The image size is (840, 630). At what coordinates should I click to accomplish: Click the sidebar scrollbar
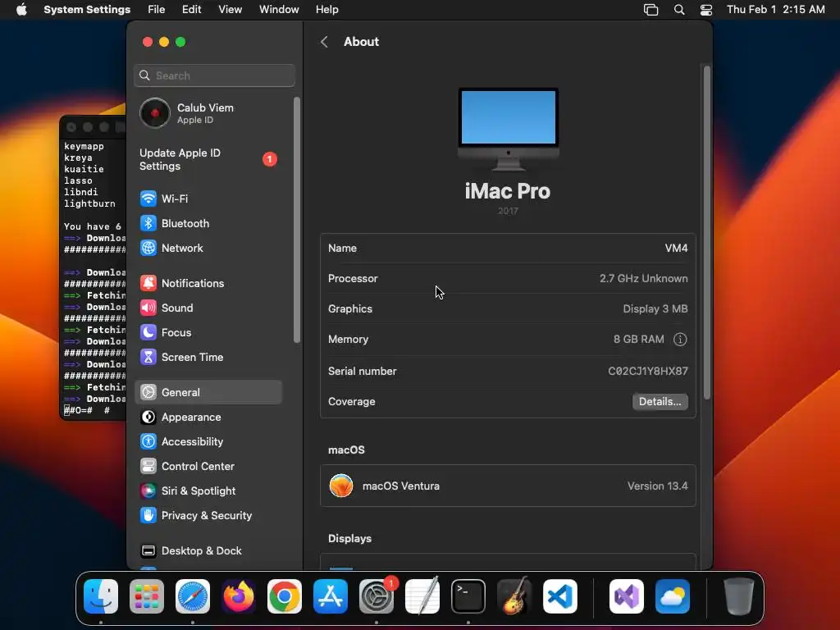click(297, 220)
